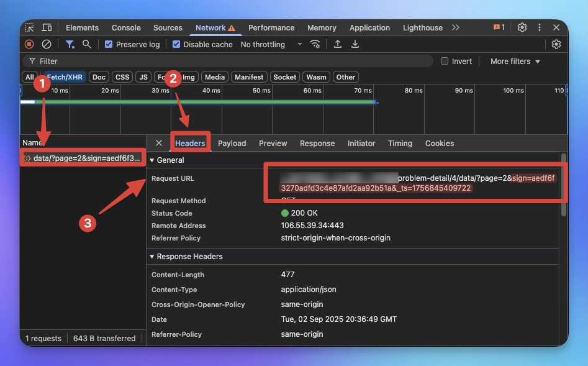Click strict-origin-when-cross-origin policy value

(x=336, y=237)
